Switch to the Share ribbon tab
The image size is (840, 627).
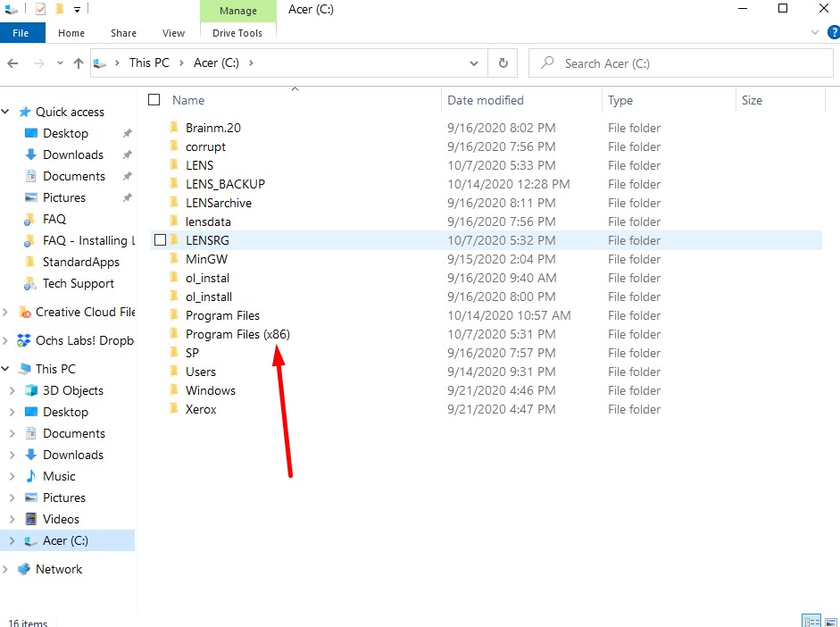[x=123, y=33]
